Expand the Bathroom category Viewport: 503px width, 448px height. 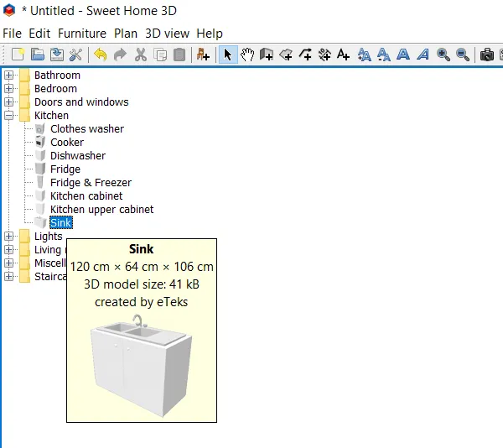tap(9, 76)
